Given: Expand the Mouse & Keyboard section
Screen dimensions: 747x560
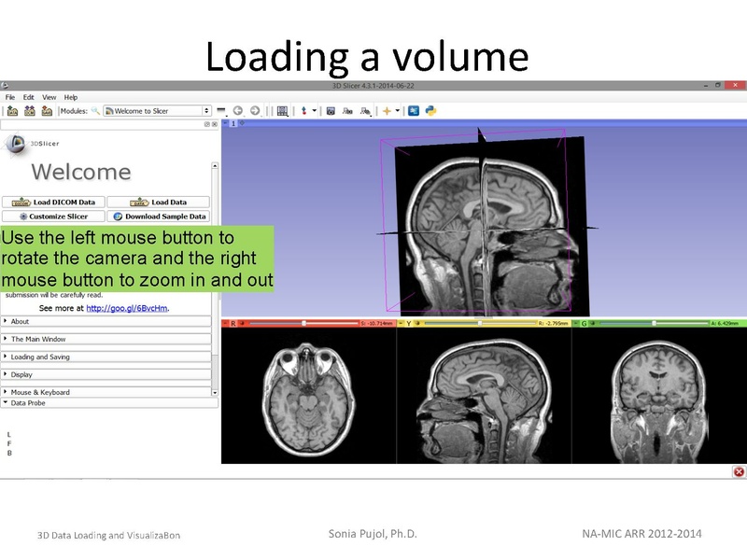Looking at the screenshot, I should point(106,392).
